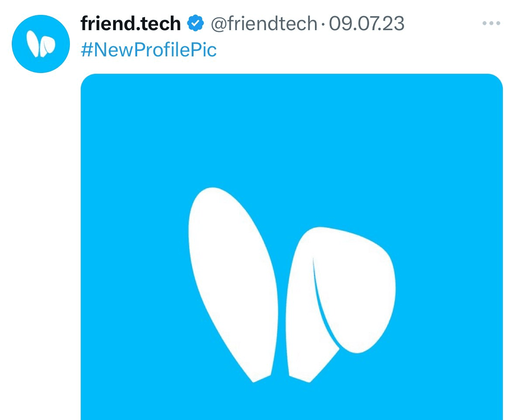The height and width of the screenshot is (420, 515).
Task: Open the three-dot more options menu
Action: pos(491,23)
